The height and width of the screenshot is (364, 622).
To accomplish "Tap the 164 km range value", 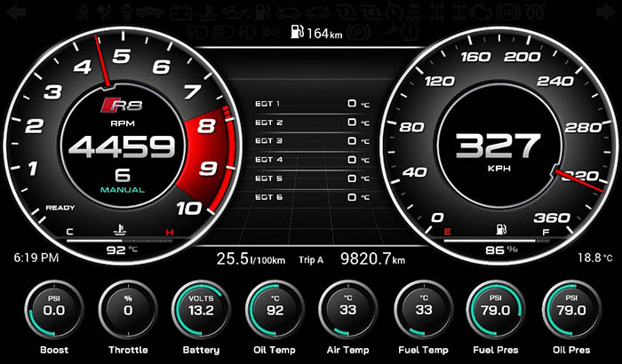I will point(324,33).
